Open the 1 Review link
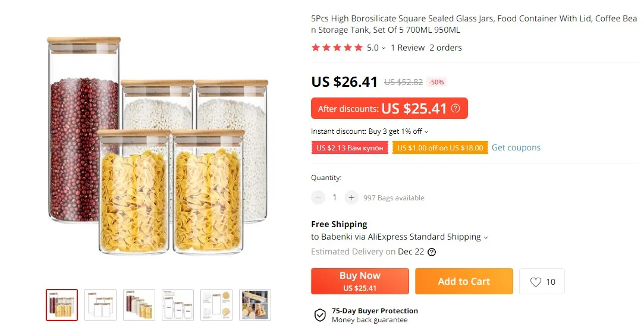The width and height of the screenshot is (644, 327). pos(407,48)
